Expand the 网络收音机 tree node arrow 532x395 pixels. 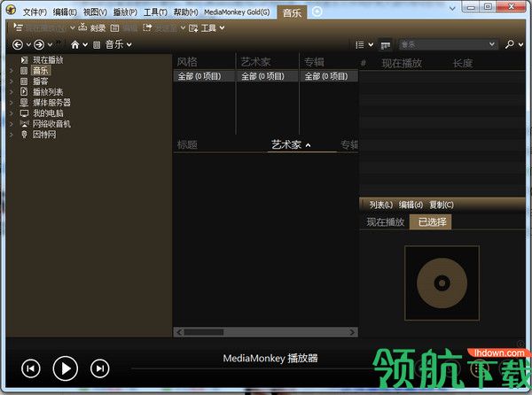pyautogui.click(x=12, y=124)
